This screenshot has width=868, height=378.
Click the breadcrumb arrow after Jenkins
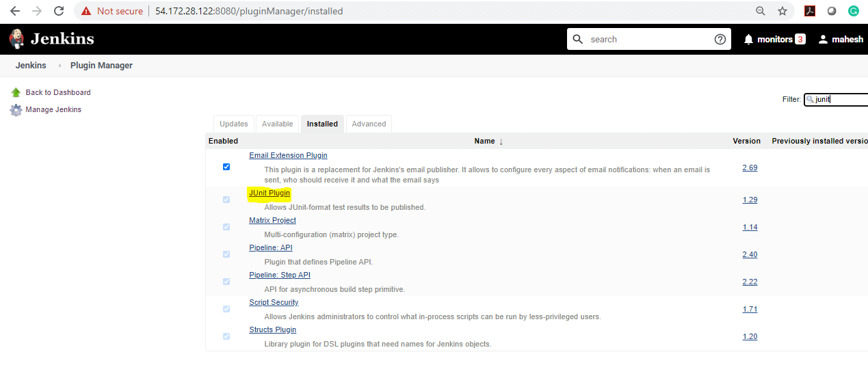point(60,66)
